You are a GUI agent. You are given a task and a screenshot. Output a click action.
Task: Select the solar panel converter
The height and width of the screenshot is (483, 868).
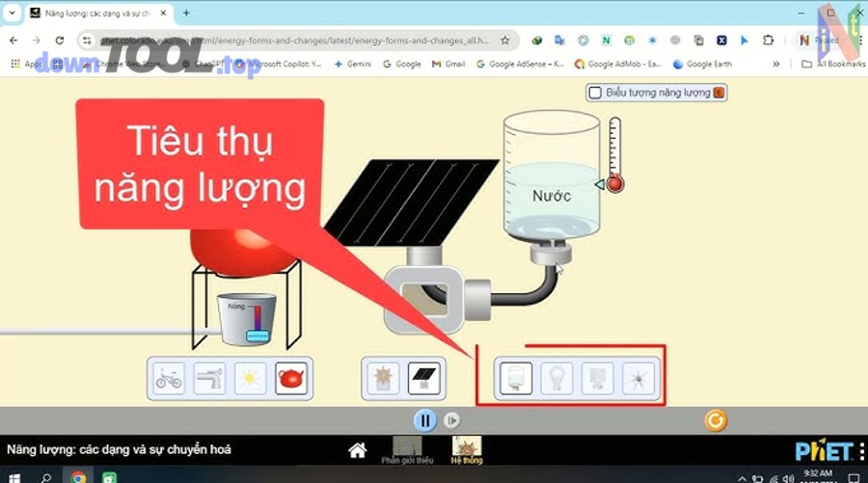pyautogui.click(x=424, y=379)
